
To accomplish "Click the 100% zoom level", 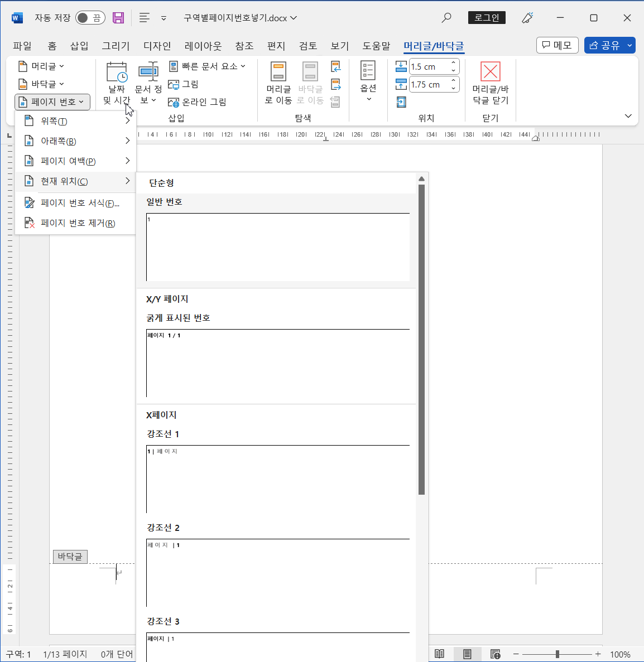I will [621, 654].
